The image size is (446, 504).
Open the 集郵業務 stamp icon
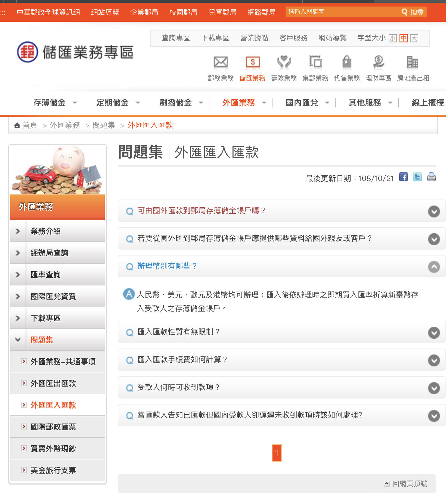click(x=315, y=62)
